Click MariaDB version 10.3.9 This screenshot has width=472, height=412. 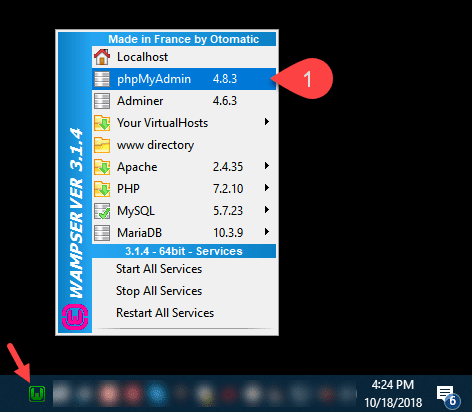[x=228, y=233]
